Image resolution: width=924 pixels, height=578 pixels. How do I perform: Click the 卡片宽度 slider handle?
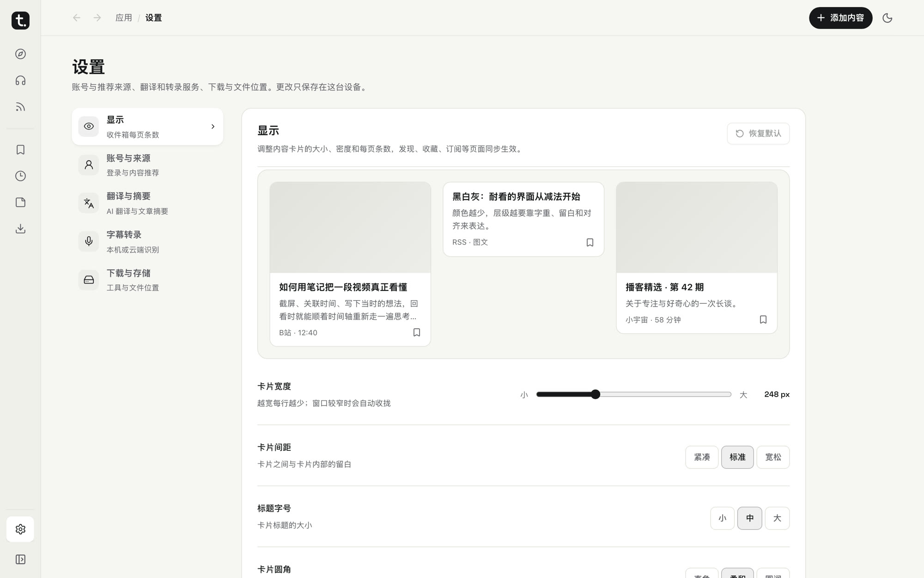pos(596,394)
